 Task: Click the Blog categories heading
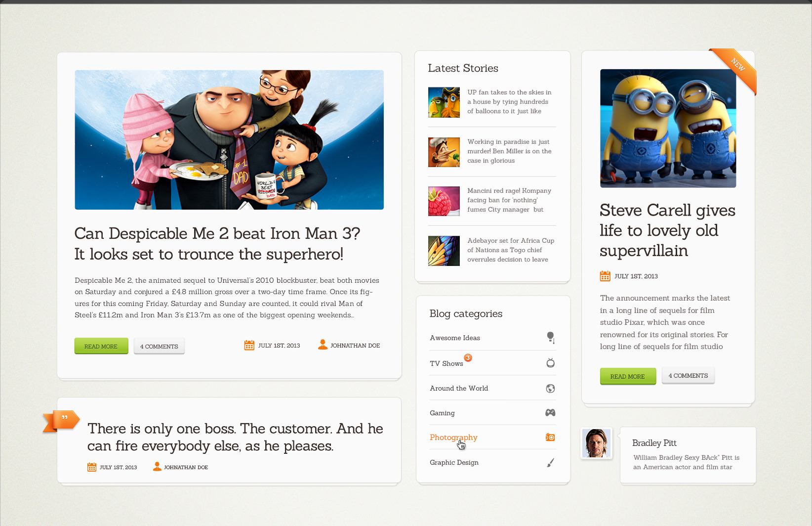pyautogui.click(x=466, y=313)
